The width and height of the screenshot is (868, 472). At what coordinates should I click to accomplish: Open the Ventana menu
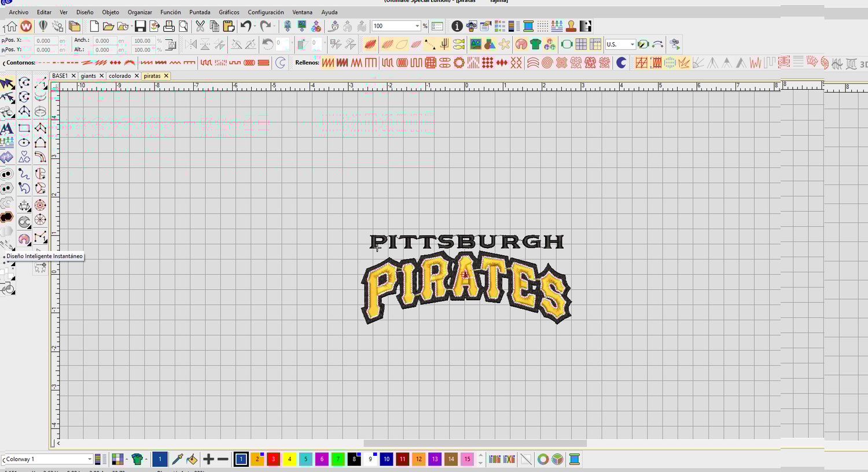click(302, 12)
